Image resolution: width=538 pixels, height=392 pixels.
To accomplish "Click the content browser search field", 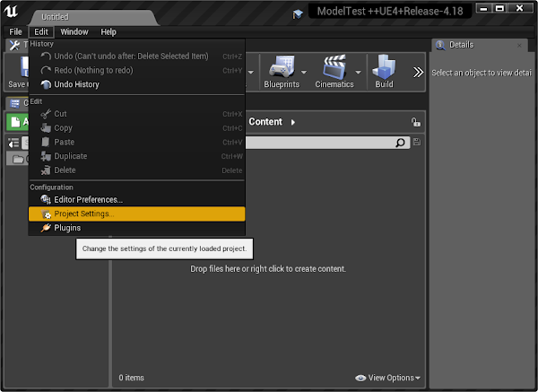I will [x=327, y=143].
